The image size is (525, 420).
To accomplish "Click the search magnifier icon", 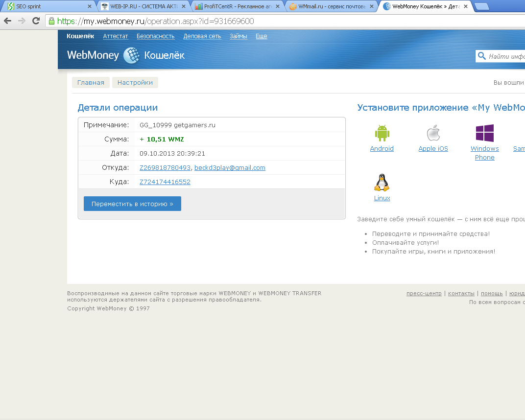I will tap(481, 56).
